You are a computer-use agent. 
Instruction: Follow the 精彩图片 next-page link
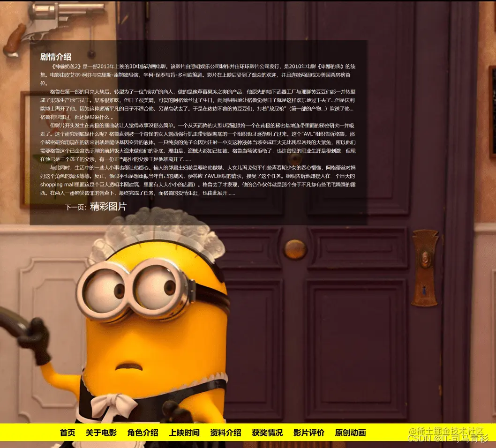tap(108, 207)
